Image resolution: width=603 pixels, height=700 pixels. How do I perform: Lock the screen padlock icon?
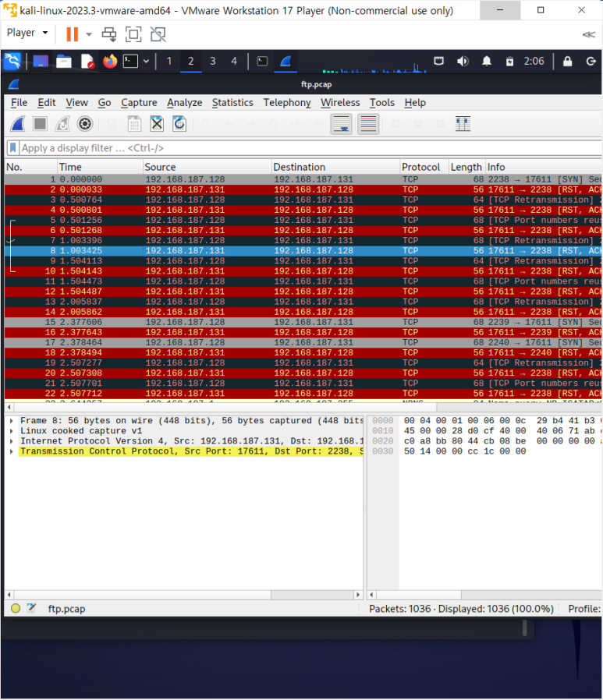pyautogui.click(x=567, y=61)
